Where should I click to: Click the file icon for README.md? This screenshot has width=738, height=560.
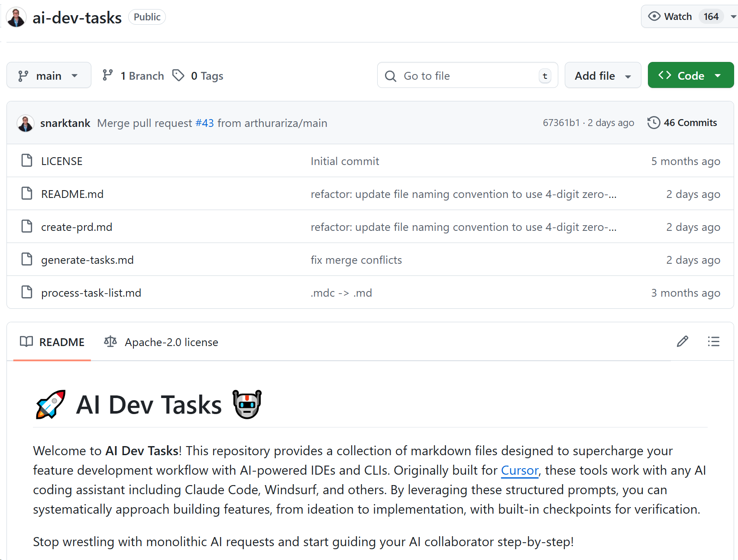point(27,194)
